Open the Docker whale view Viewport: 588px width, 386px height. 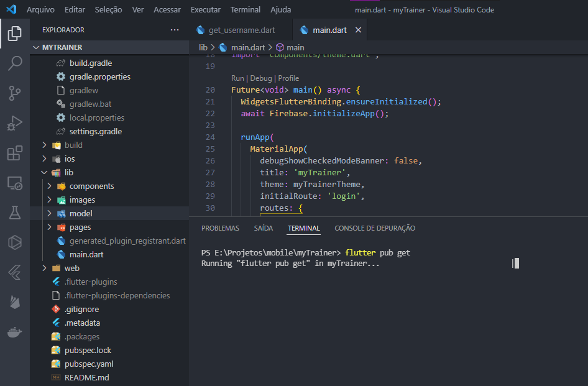15,333
